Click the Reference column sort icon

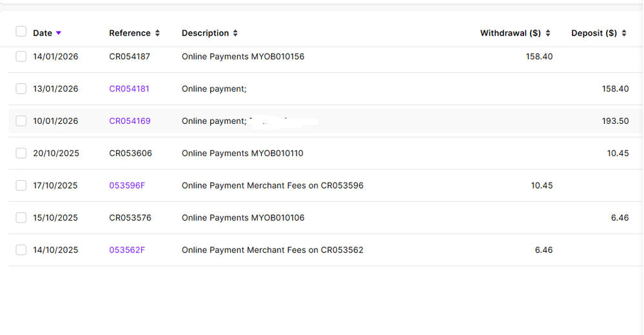(157, 33)
